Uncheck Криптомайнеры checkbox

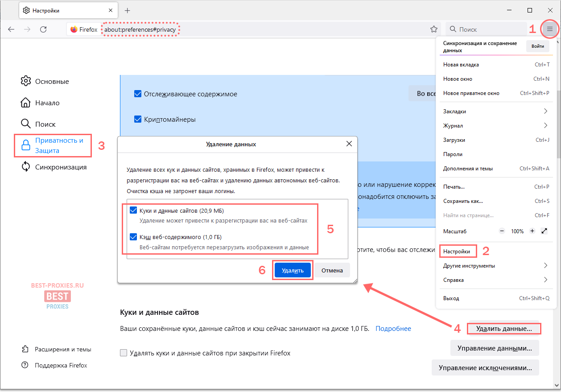pos(138,119)
